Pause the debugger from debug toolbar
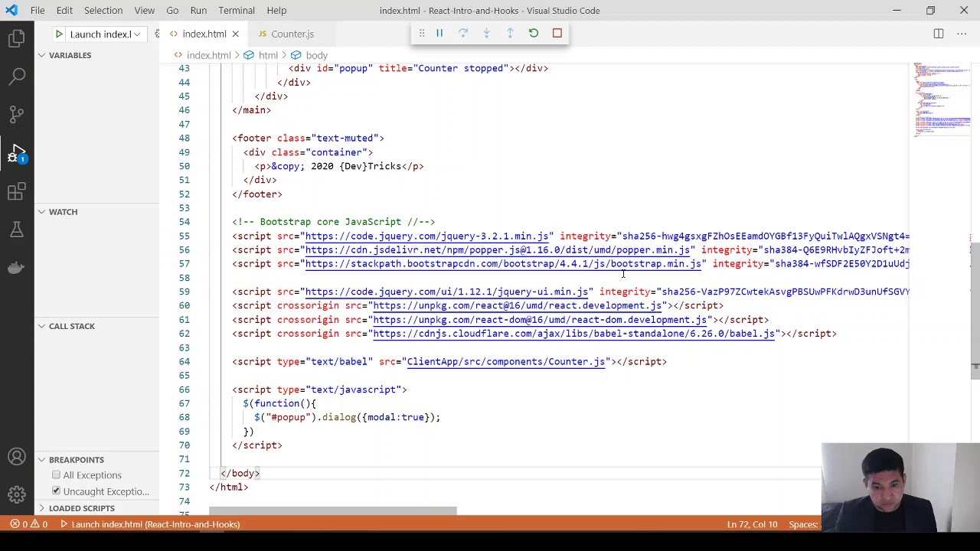This screenshot has width=980, height=551. click(439, 33)
